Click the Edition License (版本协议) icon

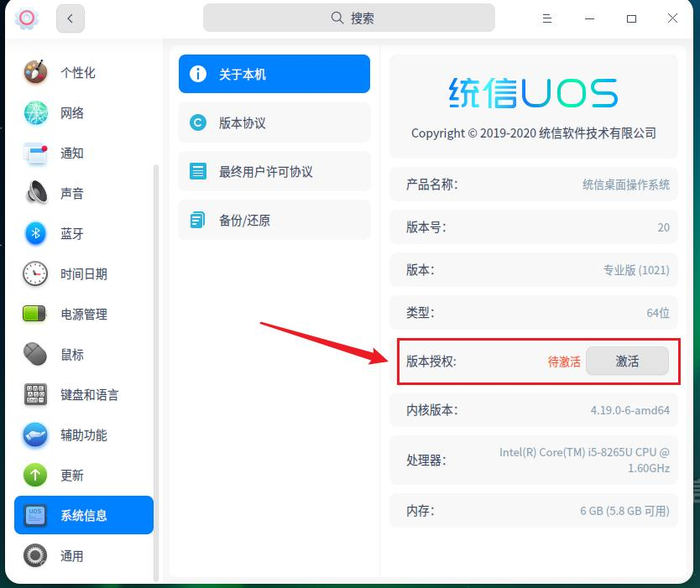tap(198, 122)
